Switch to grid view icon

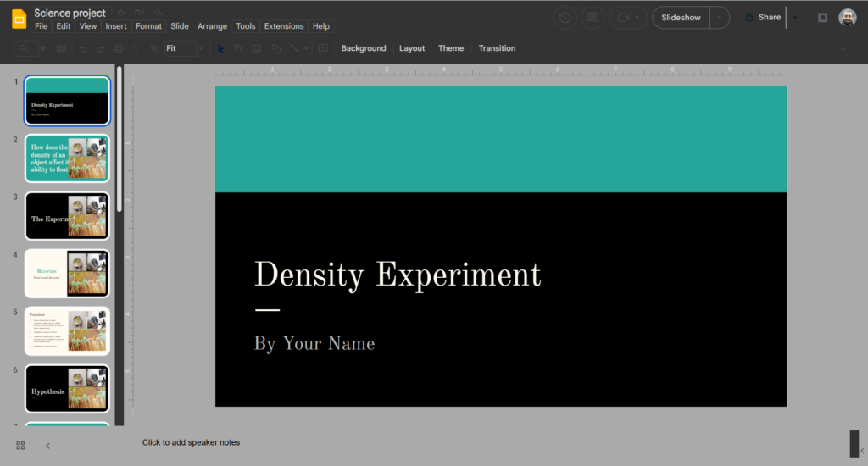[x=20, y=445]
